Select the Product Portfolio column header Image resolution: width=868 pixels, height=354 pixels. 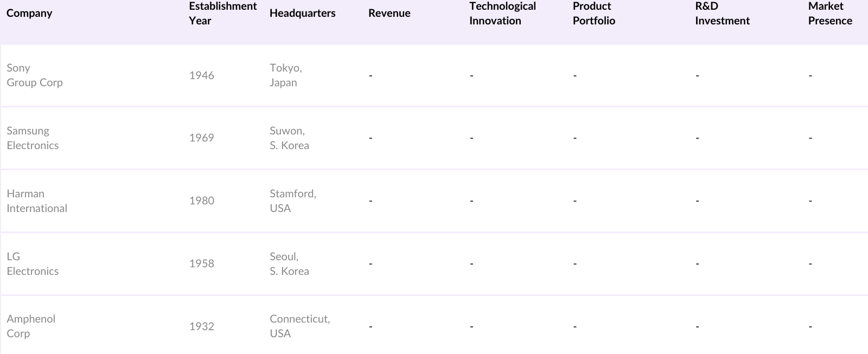point(593,14)
